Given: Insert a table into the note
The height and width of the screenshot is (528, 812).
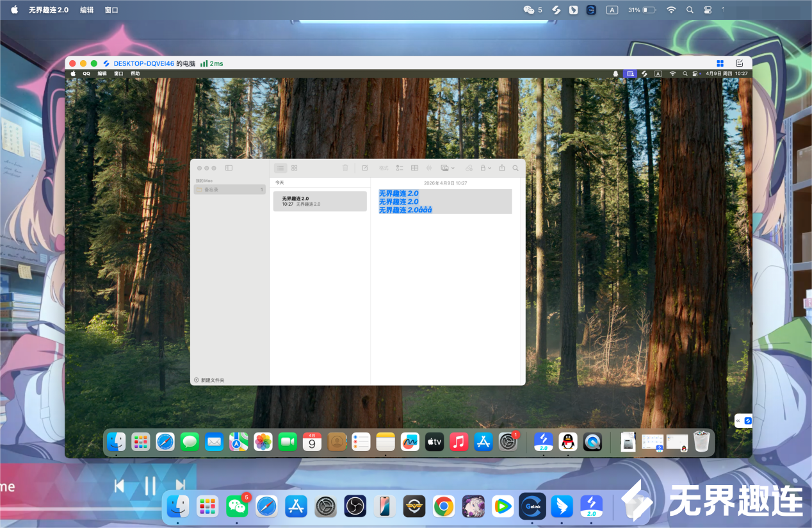Looking at the screenshot, I should pyautogui.click(x=414, y=168).
